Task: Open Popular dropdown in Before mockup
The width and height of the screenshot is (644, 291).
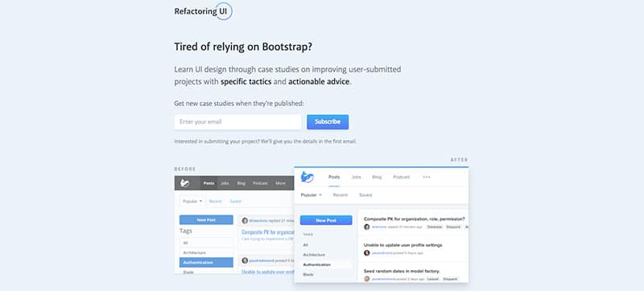Action: [192, 201]
